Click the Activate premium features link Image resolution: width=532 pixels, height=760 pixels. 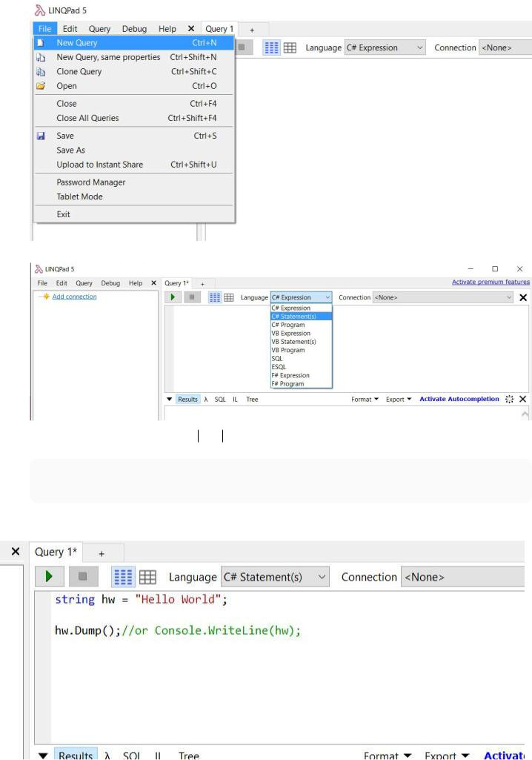pyautogui.click(x=491, y=282)
